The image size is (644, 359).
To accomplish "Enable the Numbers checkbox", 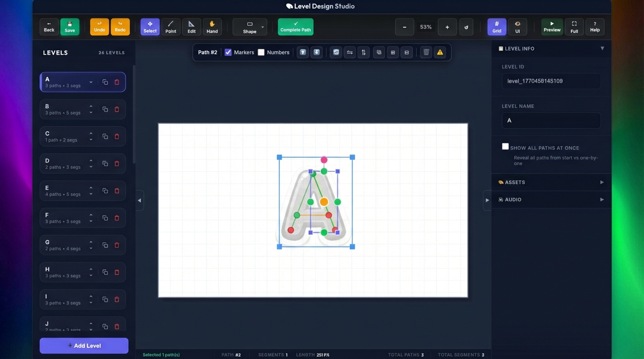I will click(261, 52).
